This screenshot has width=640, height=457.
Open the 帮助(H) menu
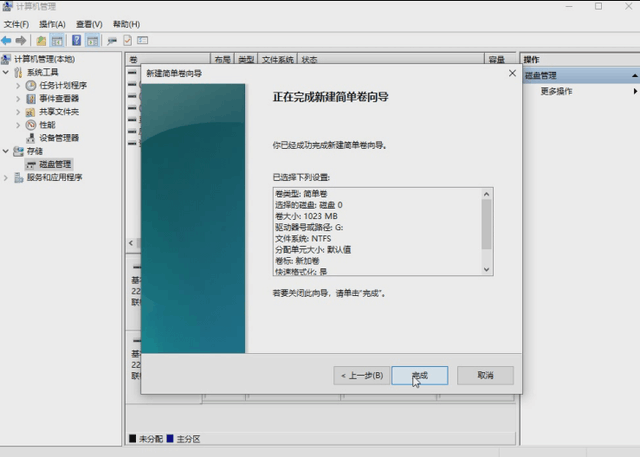[x=127, y=24]
